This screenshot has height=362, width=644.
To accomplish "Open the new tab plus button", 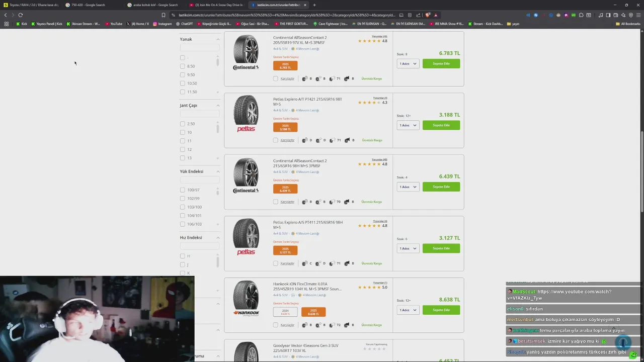I will point(314,5).
